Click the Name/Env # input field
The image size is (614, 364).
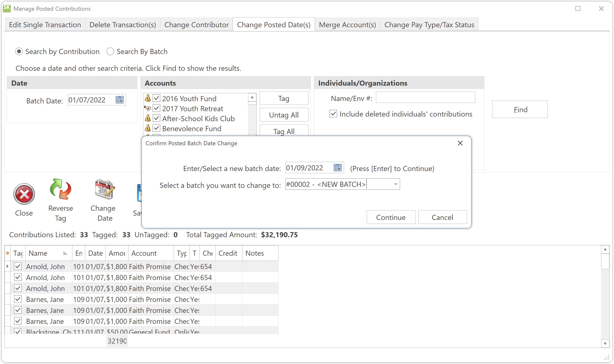[425, 97]
